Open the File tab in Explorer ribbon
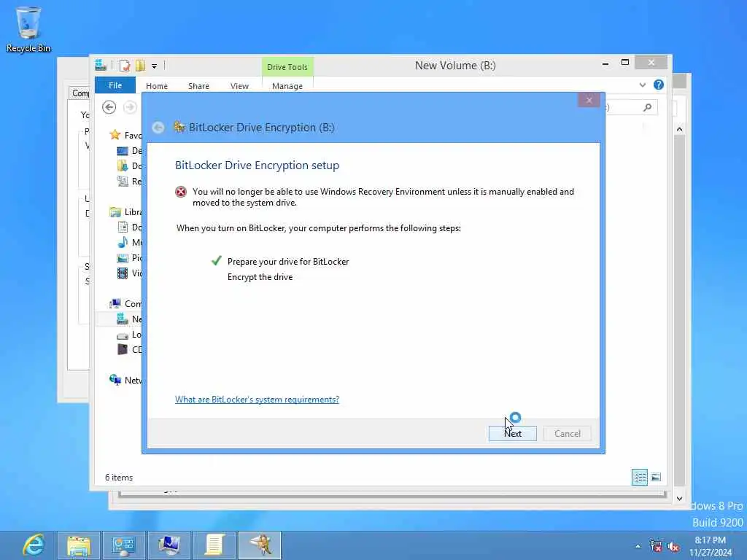The width and height of the screenshot is (747, 560). point(115,85)
